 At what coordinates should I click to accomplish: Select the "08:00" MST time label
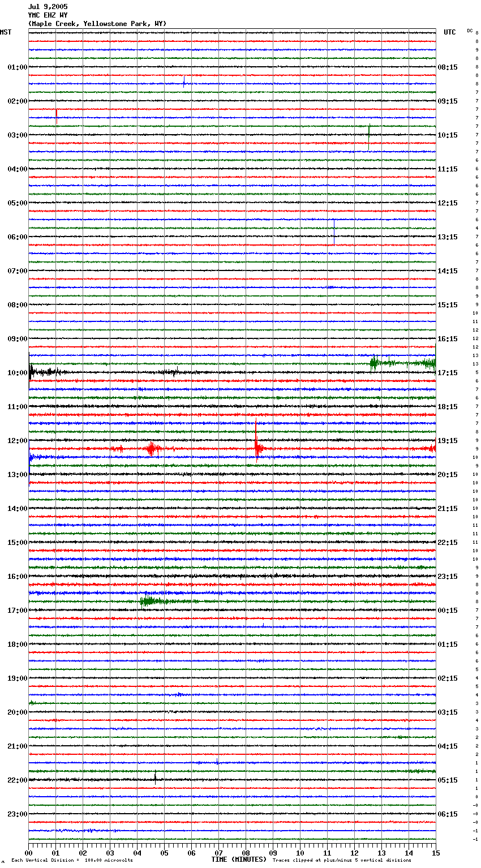[x=18, y=305]
